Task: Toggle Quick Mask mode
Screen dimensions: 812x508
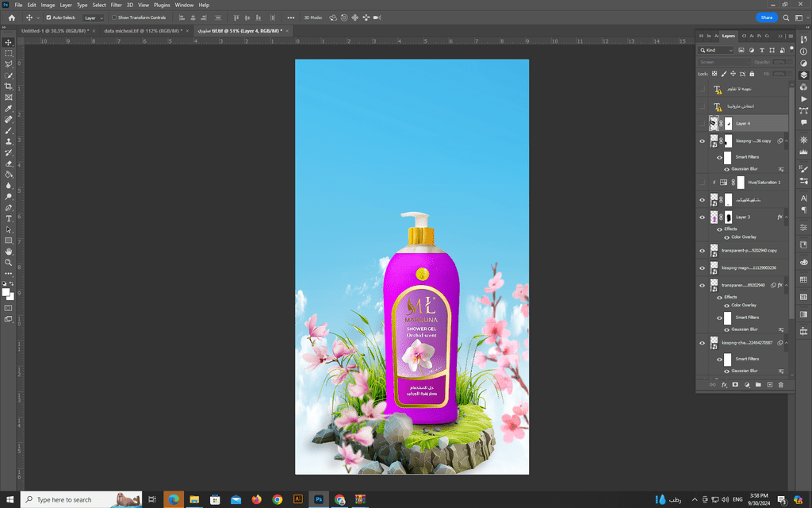Action: 8,308
